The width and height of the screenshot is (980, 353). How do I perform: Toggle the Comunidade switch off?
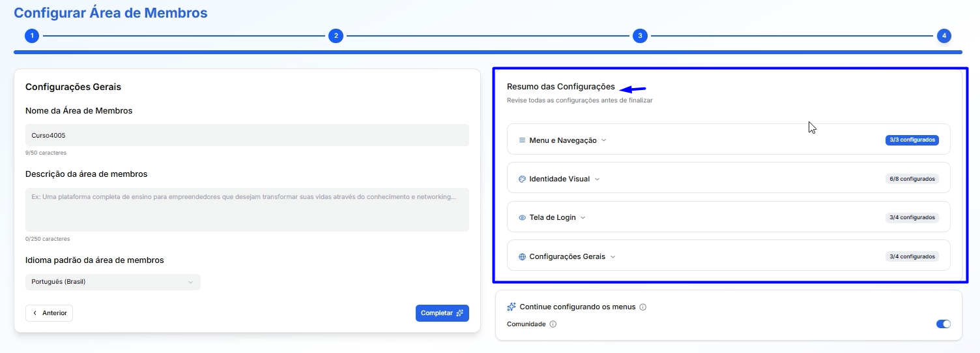[943, 324]
